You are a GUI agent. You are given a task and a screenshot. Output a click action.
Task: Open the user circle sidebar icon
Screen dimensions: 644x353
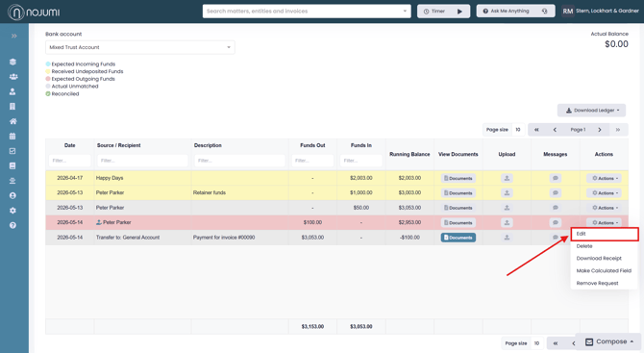click(12, 195)
